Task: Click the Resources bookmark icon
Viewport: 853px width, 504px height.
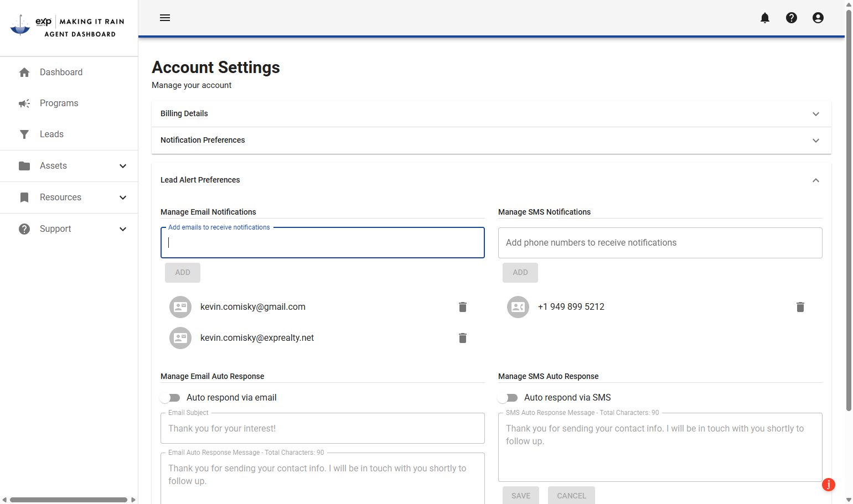Action: tap(24, 198)
